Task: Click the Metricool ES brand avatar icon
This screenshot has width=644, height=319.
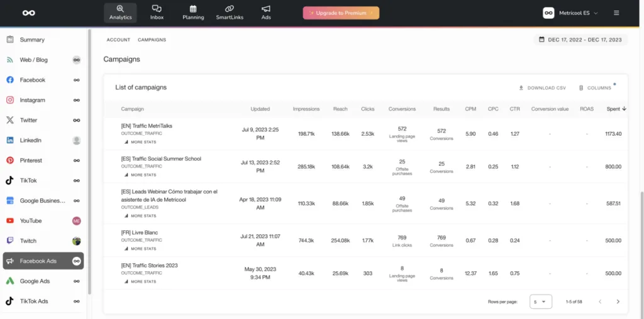Action: [x=548, y=13]
